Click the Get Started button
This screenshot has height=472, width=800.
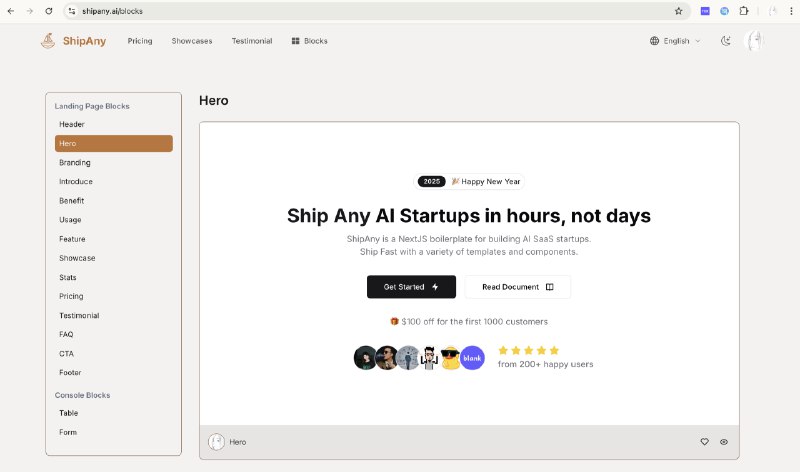click(x=411, y=287)
